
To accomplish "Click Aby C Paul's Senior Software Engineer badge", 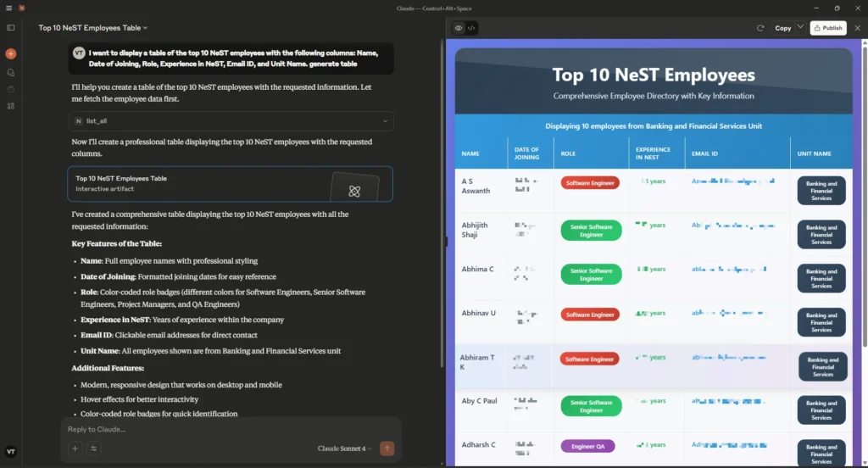I will (x=591, y=406).
